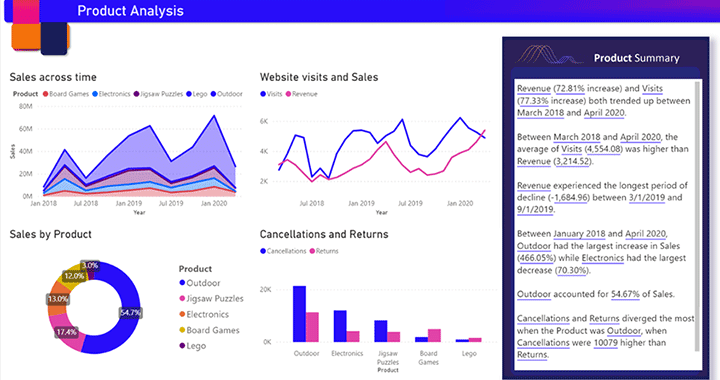Select the Electronics legend item in Sales across time
The image size is (720, 380).
(x=111, y=94)
